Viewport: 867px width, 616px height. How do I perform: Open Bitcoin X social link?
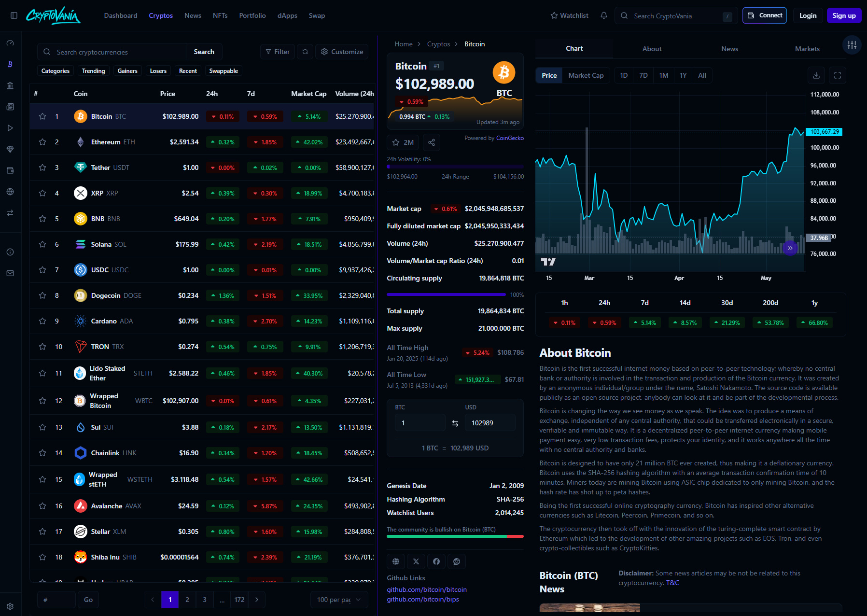point(416,561)
